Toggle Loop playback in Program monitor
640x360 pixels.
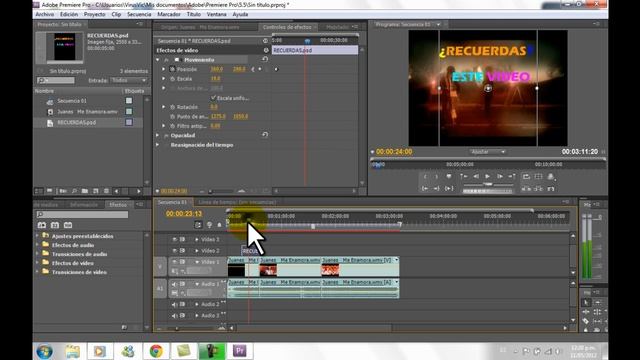coord(526,176)
